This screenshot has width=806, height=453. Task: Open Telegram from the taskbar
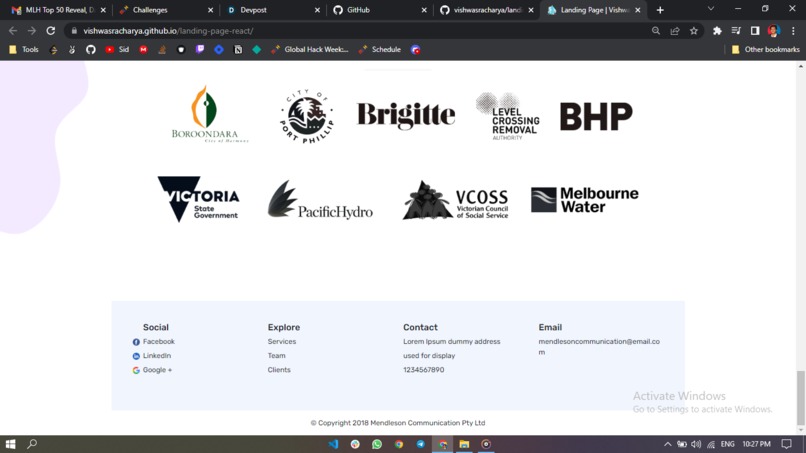[420, 444]
